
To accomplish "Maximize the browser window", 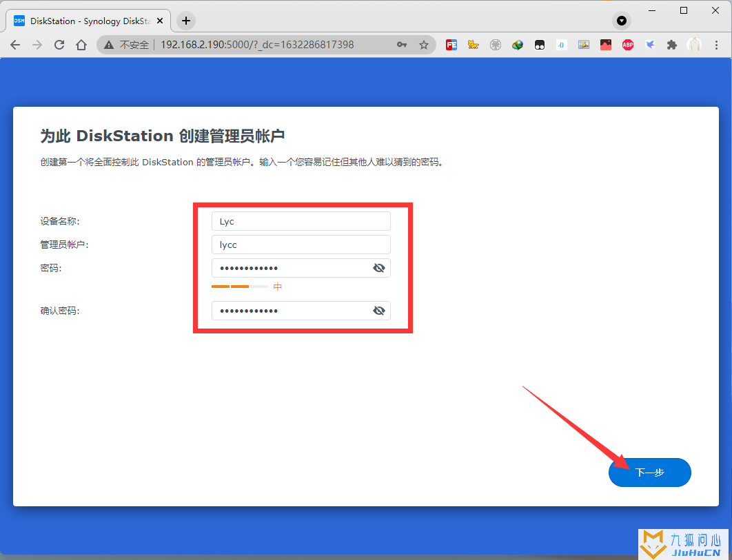I will (x=684, y=10).
